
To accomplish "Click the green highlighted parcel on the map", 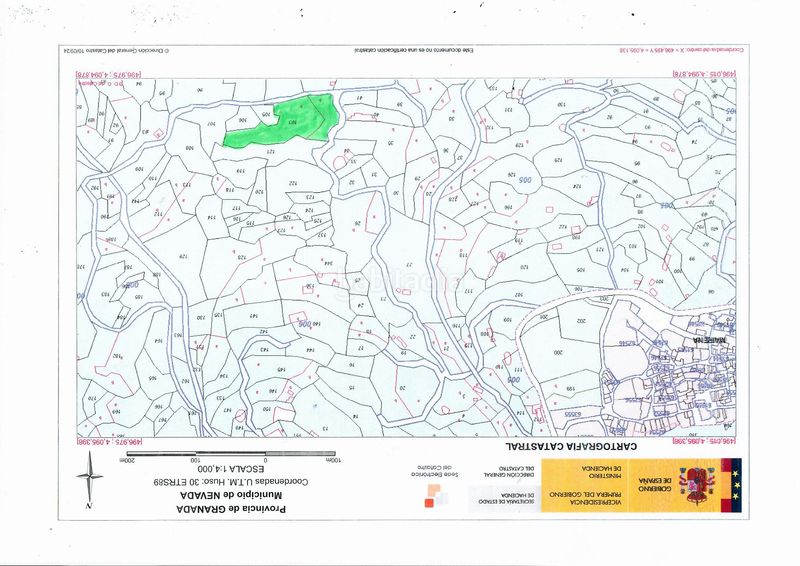I will tap(282, 121).
